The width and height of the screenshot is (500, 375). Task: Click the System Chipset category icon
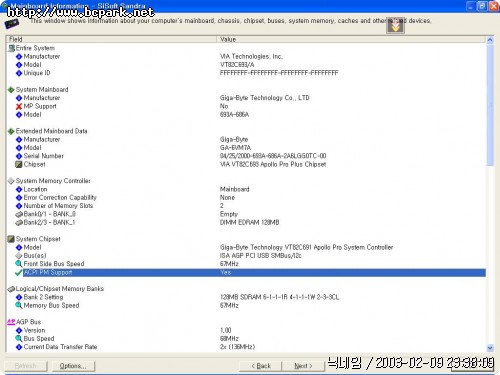coord(11,239)
